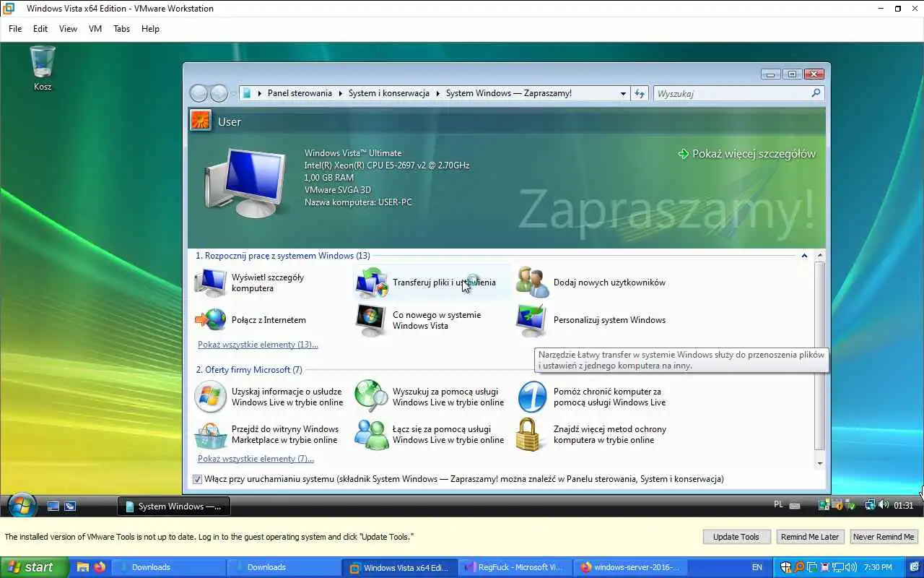
Task: Click the Vista tray volume speaker icon
Action: click(884, 506)
